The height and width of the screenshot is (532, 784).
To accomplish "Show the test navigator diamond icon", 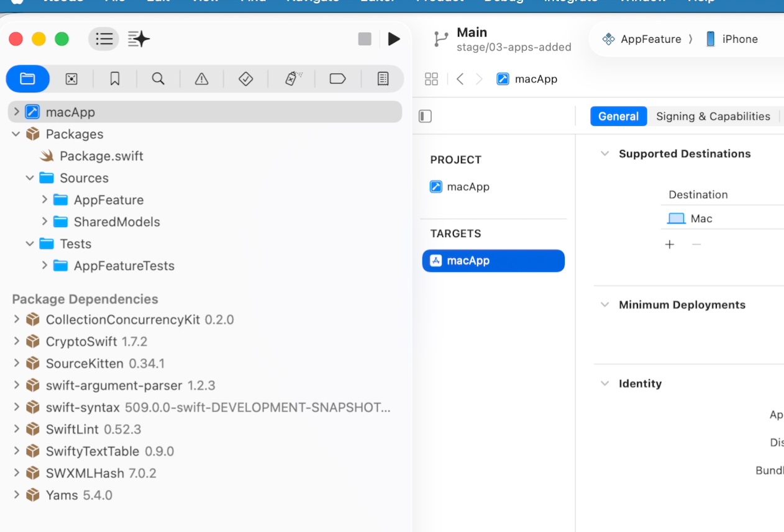I will 246,79.
